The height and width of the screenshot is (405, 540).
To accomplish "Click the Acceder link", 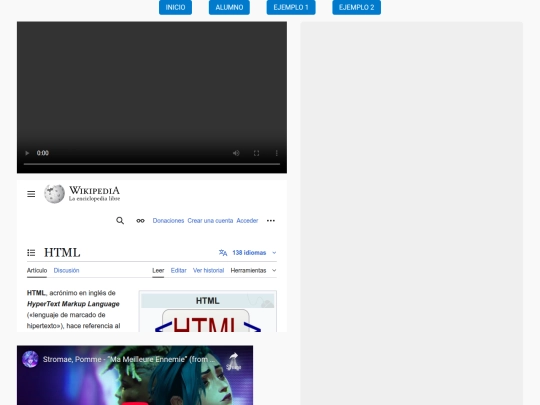I will pyautogui.click(x=247, y=220).
